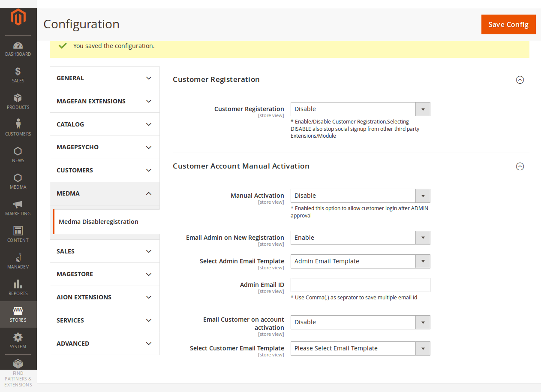
Task: Expand the Advanced config group
Action: coord(105,344)
